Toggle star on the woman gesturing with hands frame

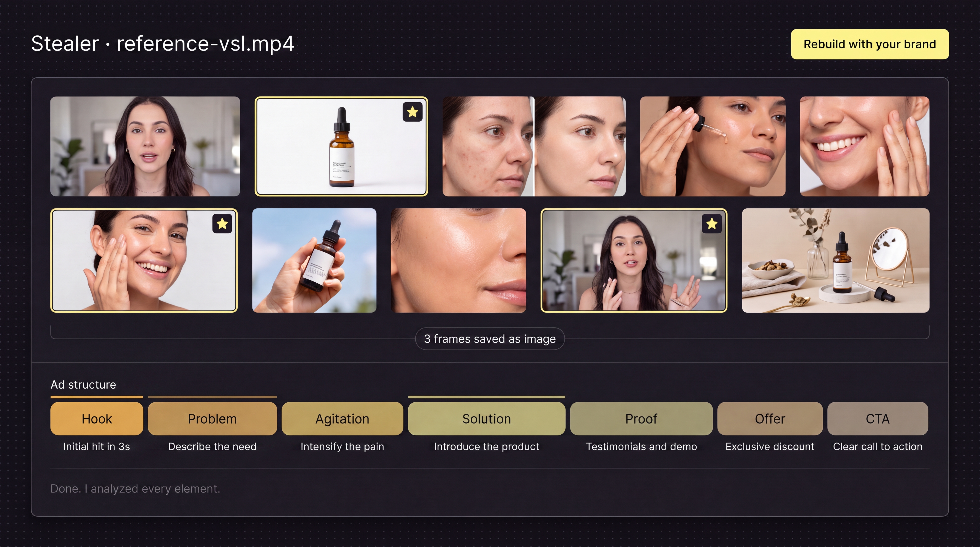coord(712,224)
